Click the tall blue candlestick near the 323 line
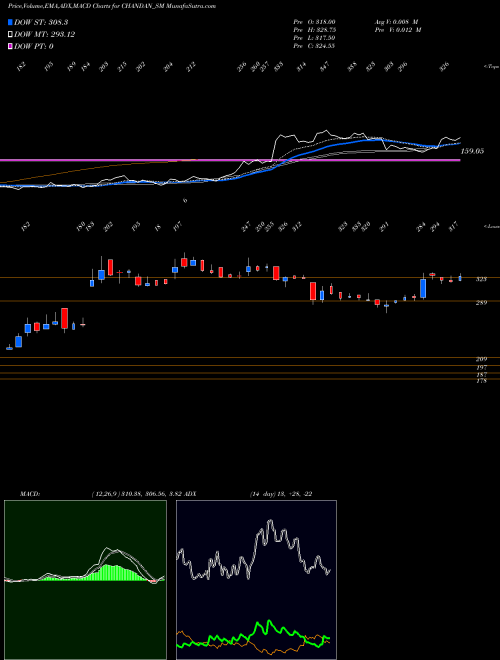 pos(423,287)
